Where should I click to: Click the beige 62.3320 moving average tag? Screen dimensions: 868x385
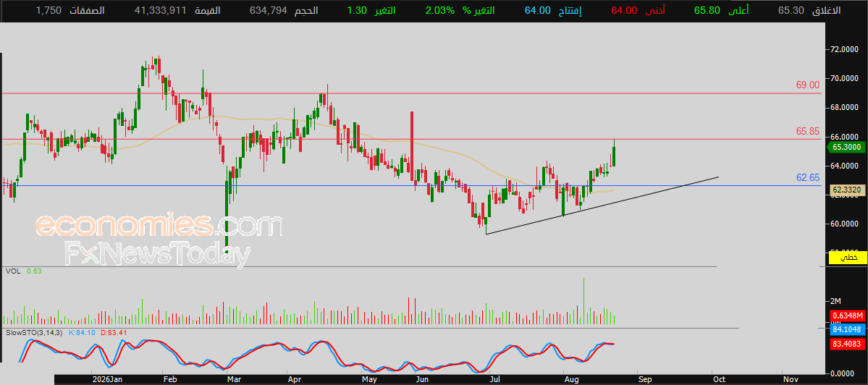[x=847, y=190]
